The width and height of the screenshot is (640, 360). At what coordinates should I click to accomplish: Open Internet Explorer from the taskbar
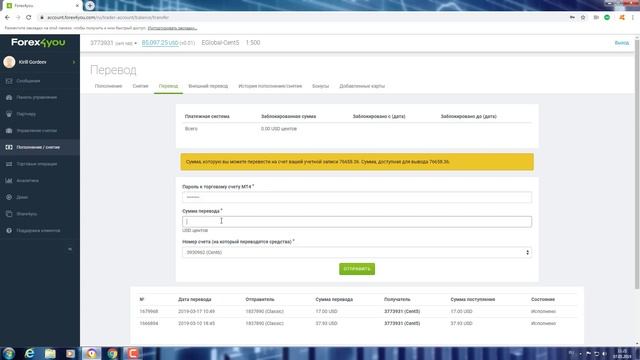[x=29, y=353]
